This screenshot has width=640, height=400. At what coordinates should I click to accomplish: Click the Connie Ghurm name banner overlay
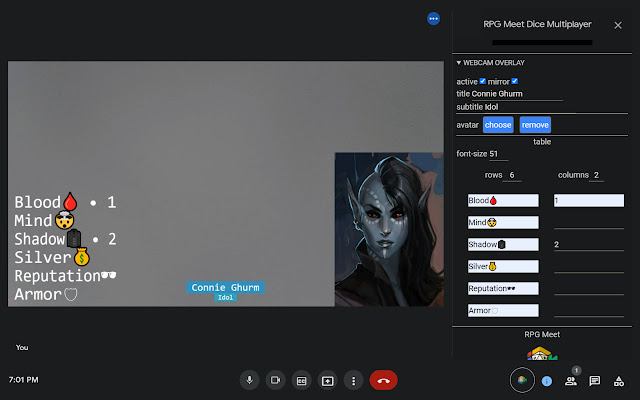pos(225,287)
